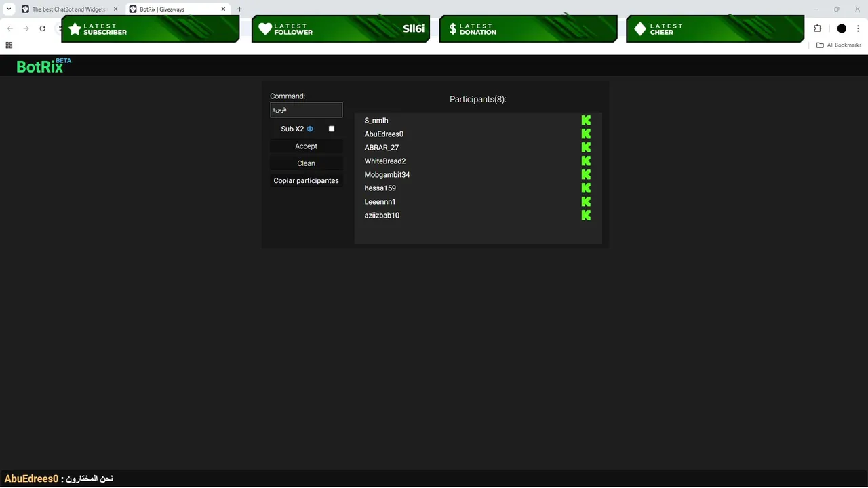Viewport: 868px width, 488px height.
Task: Select participant Leeennn1
Action: pyautogui.click(x=380, y=201)
